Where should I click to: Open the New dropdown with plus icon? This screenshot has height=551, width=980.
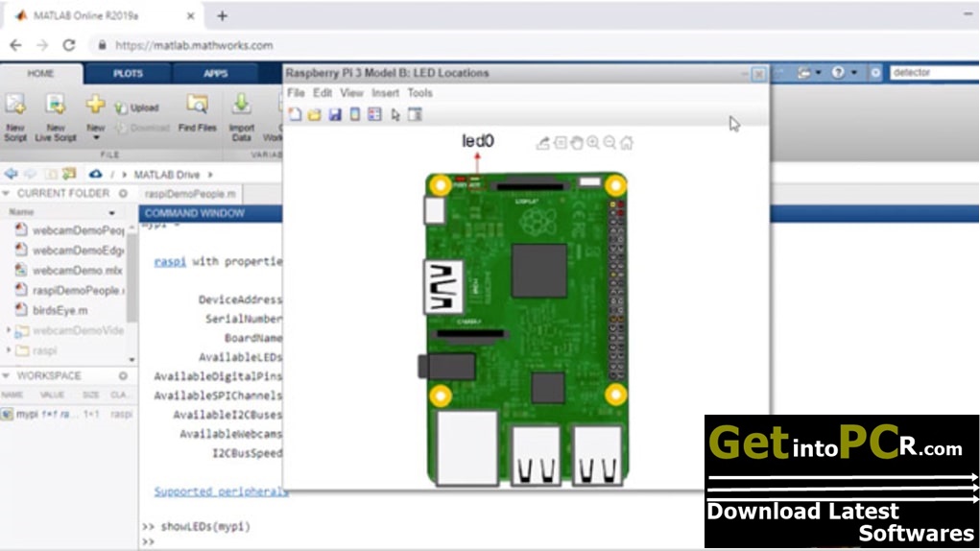pos(96,117)
